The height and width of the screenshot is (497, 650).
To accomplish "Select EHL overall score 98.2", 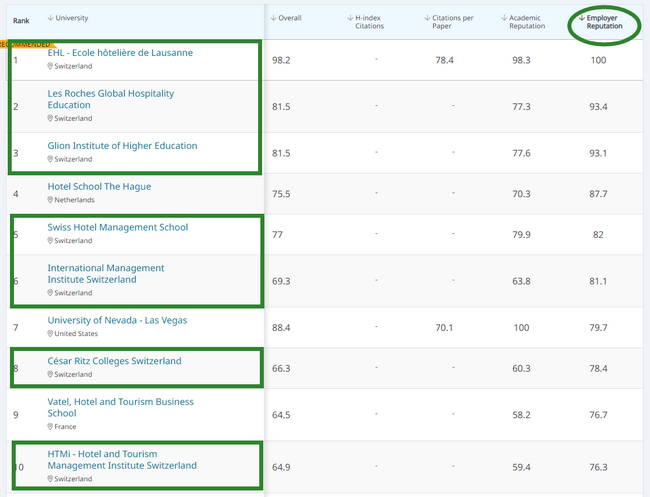I will click(281, 60).
